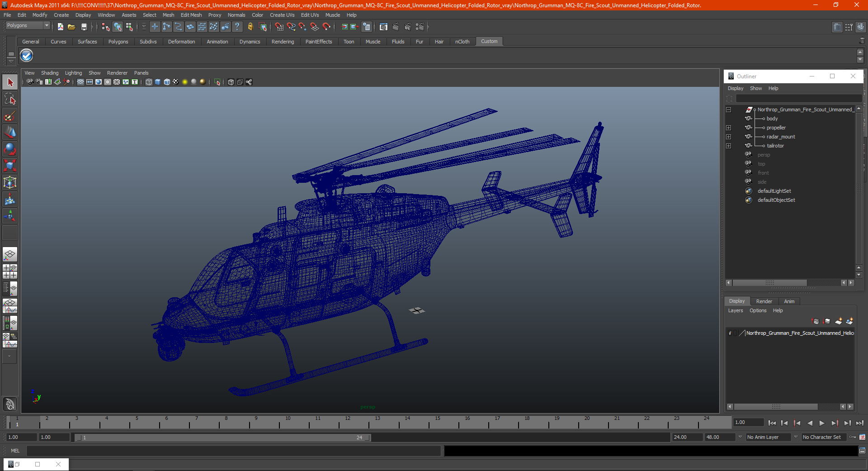Viewport: 868px width, 471px height.
Task: Open the Polygons menu set dropdown
Action: tap(28, 26)
